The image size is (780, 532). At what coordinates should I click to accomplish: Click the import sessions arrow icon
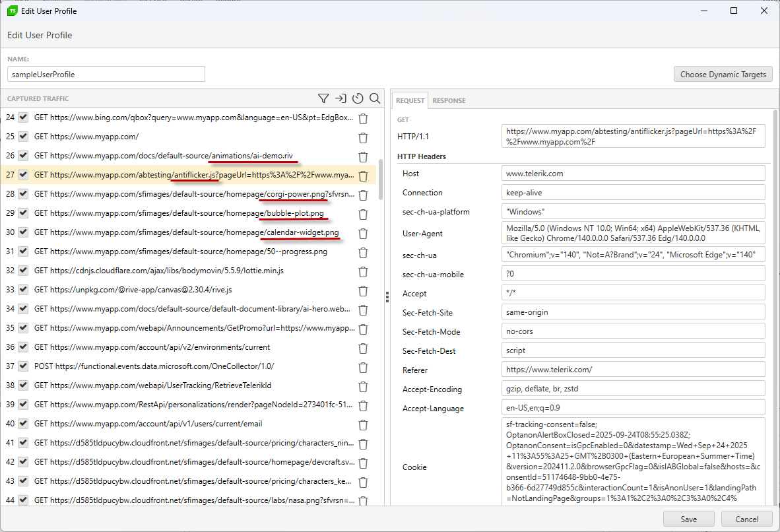tap(341, 98)
